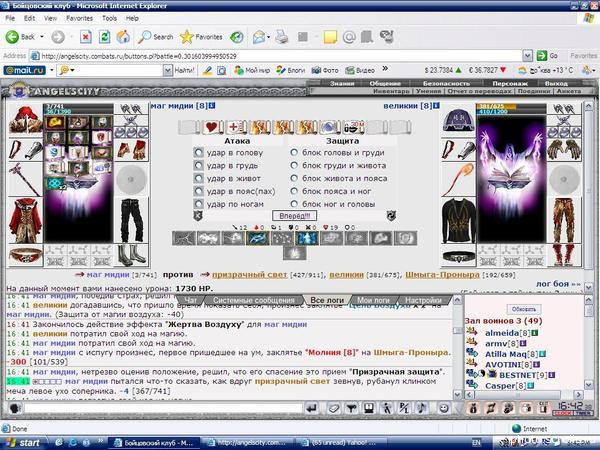Select attack 'удар в живот'
600x450 pixels.
[198, 178]
